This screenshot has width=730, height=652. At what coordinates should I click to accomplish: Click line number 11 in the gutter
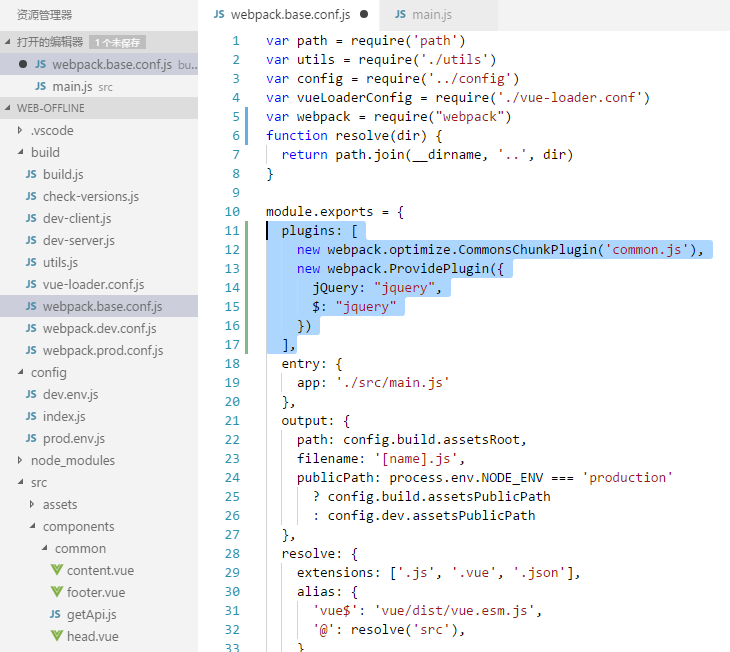(232, 231)
